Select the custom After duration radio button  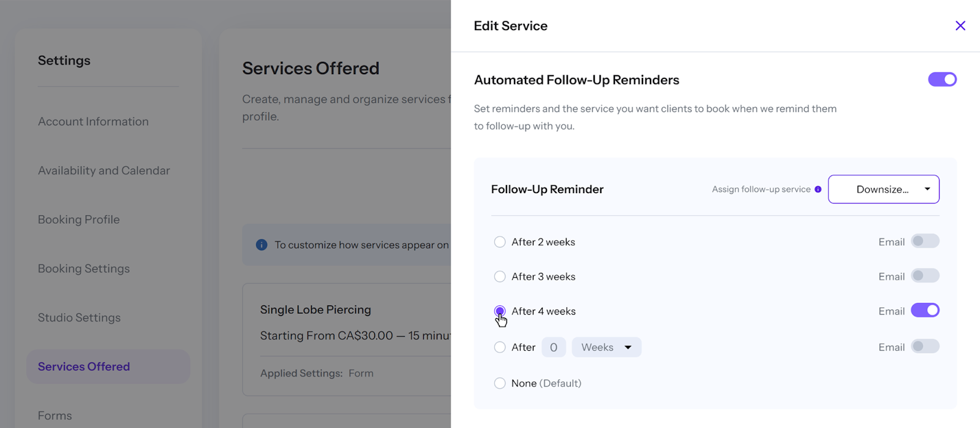tap(500, 348)
